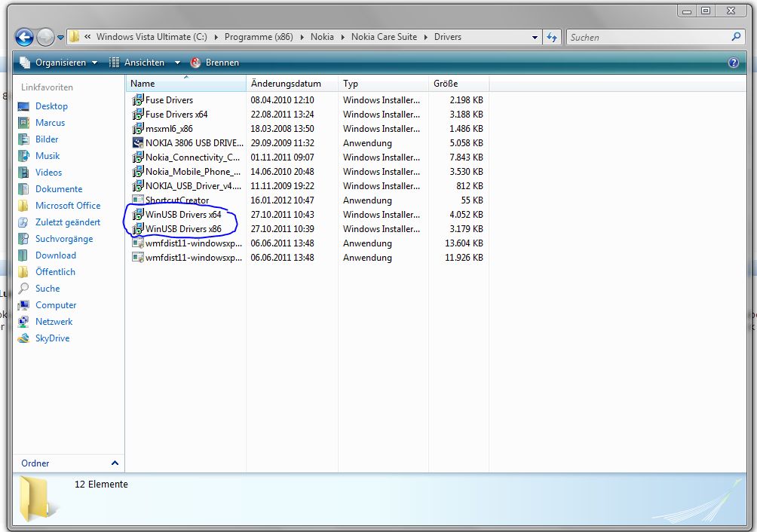Open the address bar history dropdown
The width and height of the screenshot is (757, 532).
click(x=535, y=37)
